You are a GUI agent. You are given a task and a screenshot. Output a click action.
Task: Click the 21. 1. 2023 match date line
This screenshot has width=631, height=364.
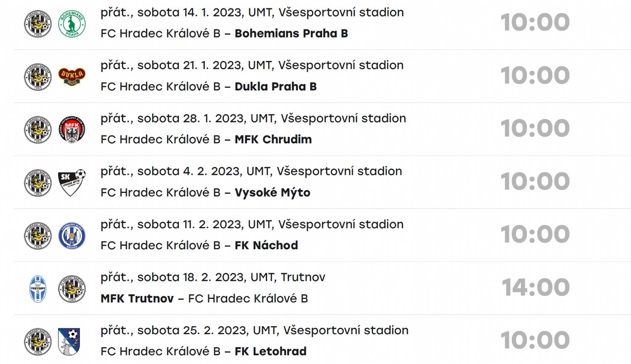pyautogui.click(x=252, y=65)
